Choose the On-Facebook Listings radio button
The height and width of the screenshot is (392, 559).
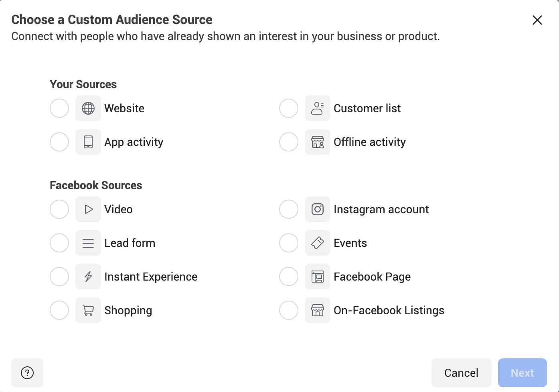pos(289,310)
